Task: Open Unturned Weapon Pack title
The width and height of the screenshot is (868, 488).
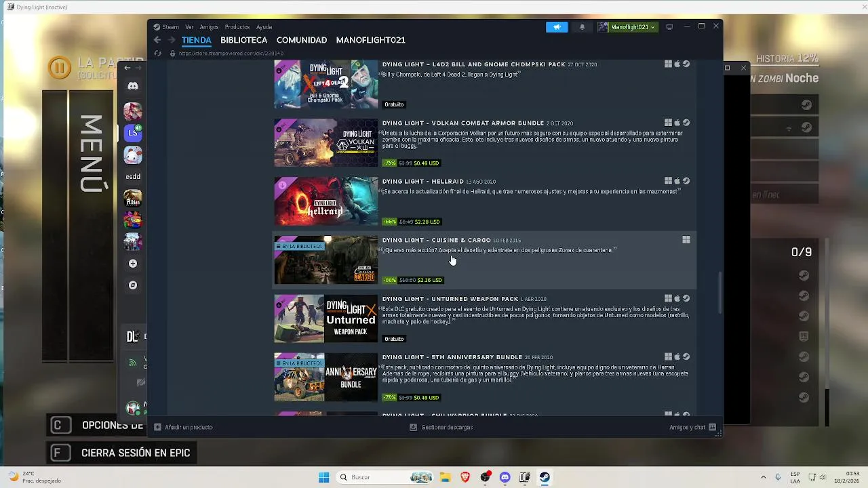Action: 450,298
